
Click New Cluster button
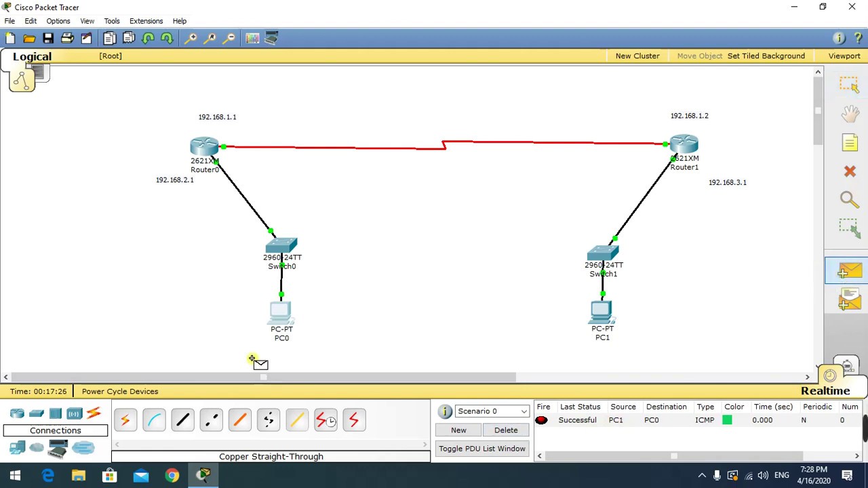pyautogui.click(x=637, y=56)
